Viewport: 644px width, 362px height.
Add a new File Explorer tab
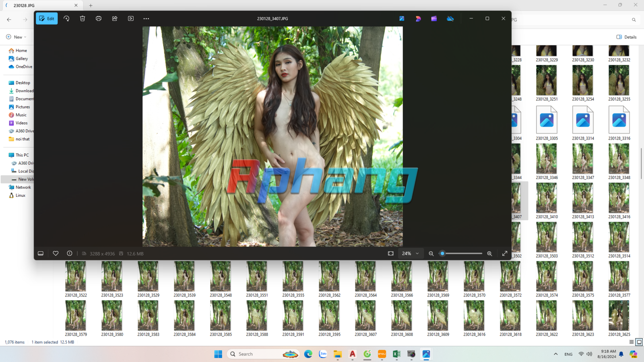tap(91, 6)
